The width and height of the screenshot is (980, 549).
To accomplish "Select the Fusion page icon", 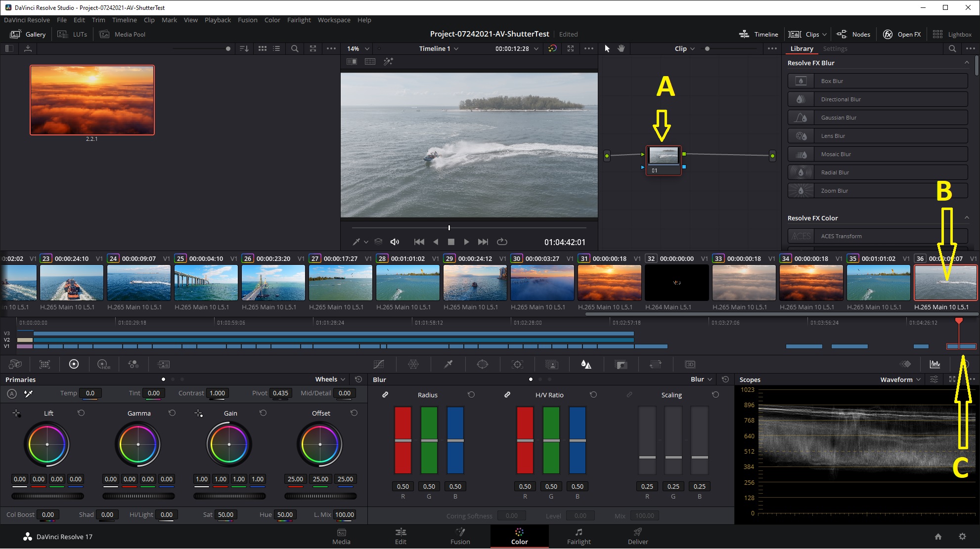I will coord(459,536).
